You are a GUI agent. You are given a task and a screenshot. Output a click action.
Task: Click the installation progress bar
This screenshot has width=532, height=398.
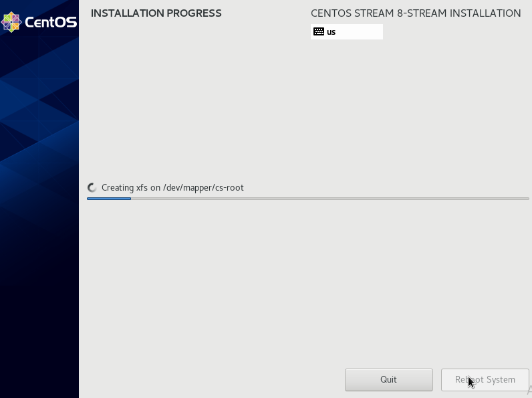click(x=307, y=199)
